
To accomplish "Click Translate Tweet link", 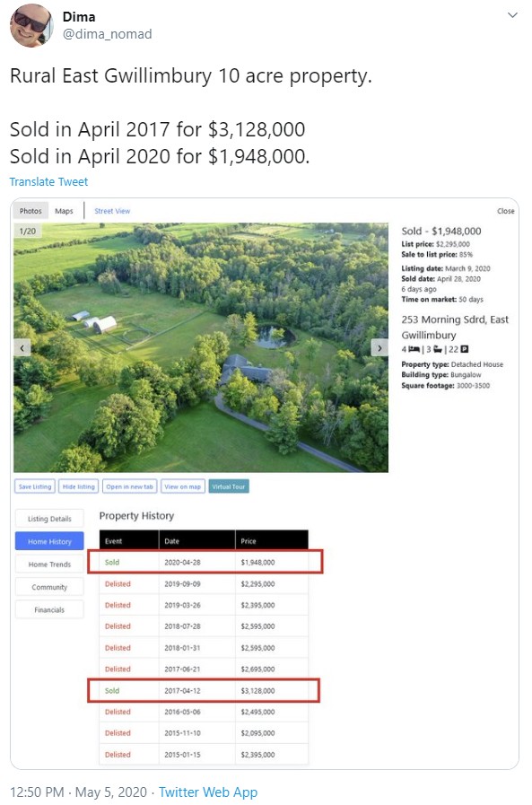I will pyautogui.click(x=48, y=182).
